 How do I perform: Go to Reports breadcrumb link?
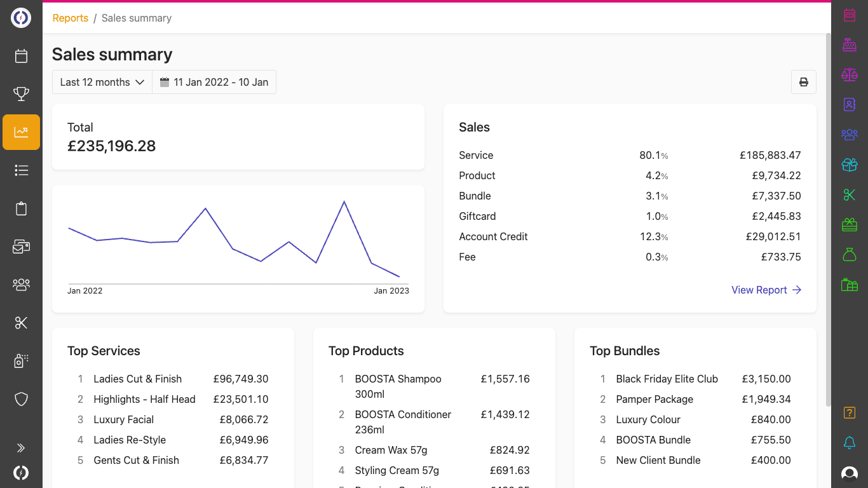click(x=70, y=18)
